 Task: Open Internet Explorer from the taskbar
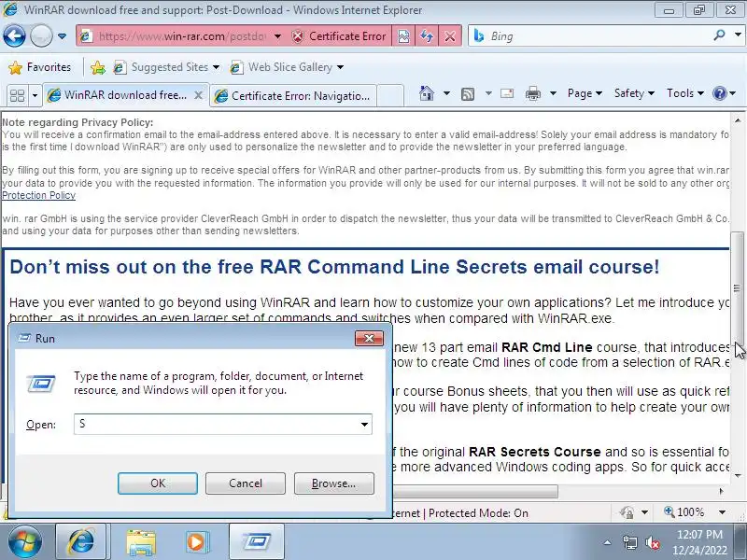point(81,542)
